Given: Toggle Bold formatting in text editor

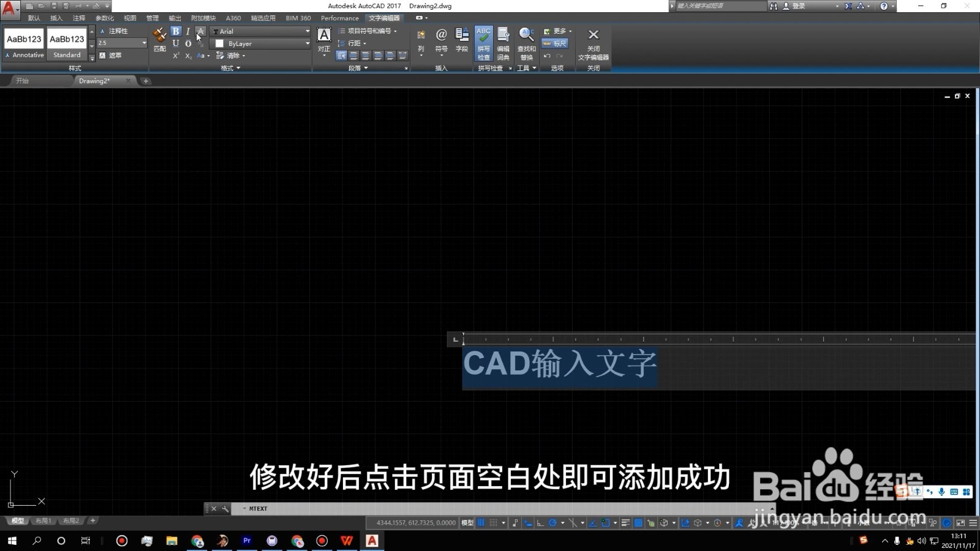Looking at the screenshot, I should pyautogui.click(x=176, y=31).
